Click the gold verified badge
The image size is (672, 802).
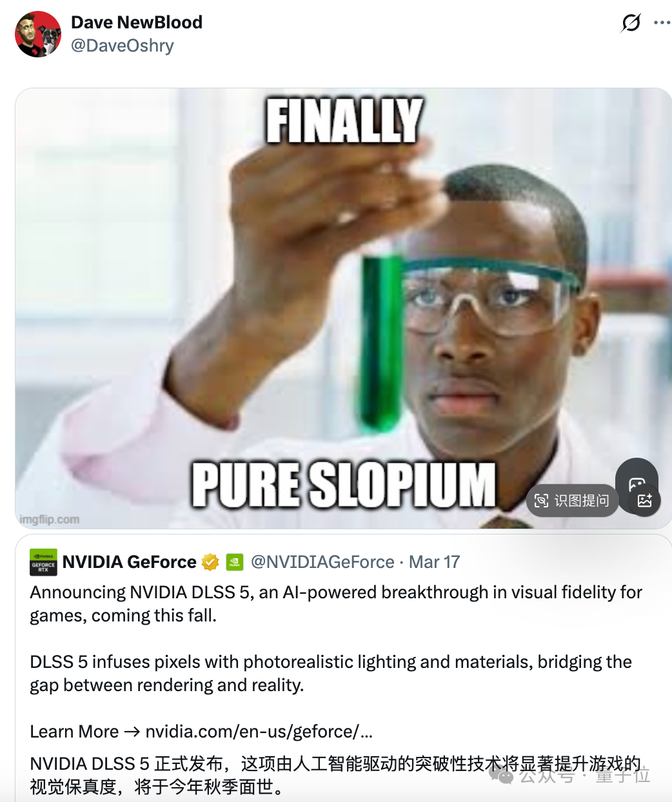coord(210,562)
